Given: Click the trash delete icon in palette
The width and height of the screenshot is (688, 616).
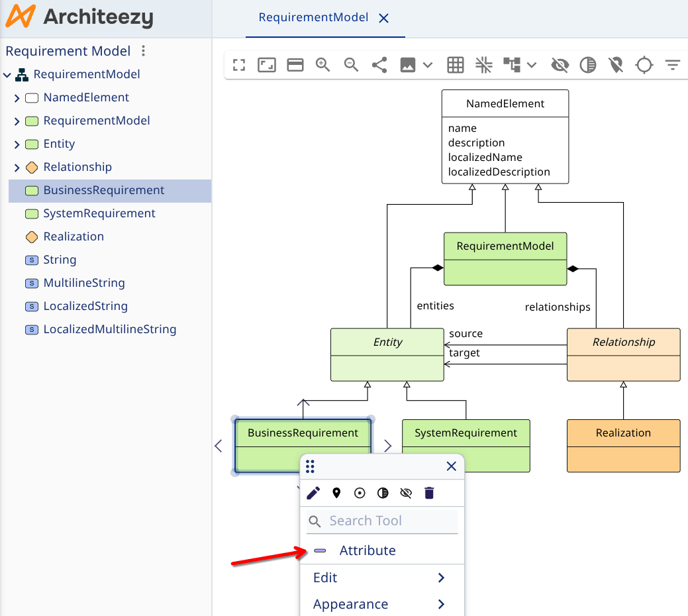Looking at the screenshot, I should [x=429, y=493].
